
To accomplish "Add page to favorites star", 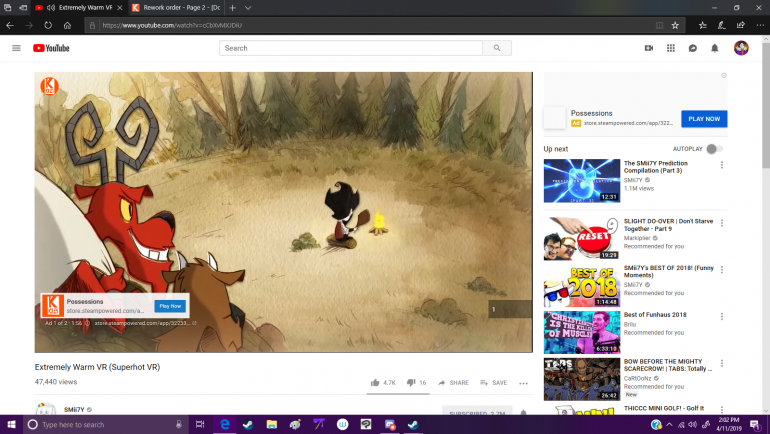I will pos(675,25).
